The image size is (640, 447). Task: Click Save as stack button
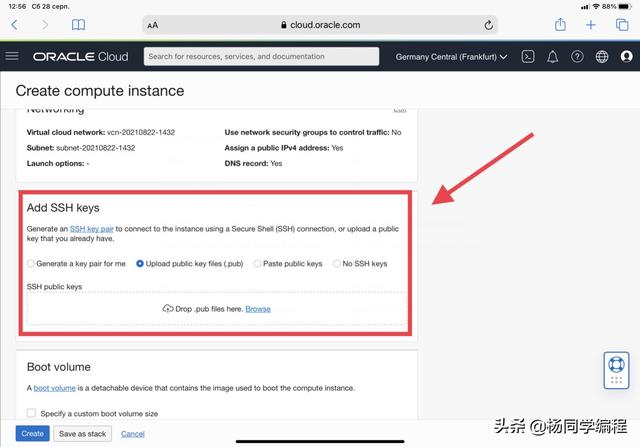click(x=82, y=433)
